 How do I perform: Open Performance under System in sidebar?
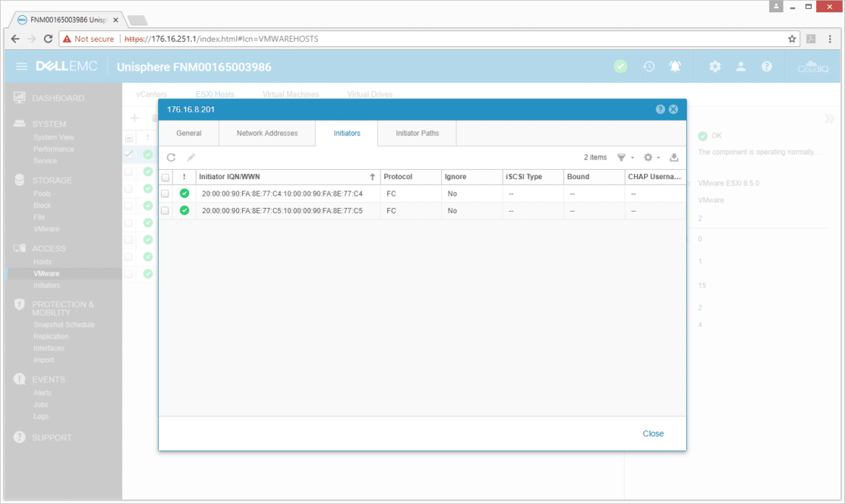pos(53,149)
